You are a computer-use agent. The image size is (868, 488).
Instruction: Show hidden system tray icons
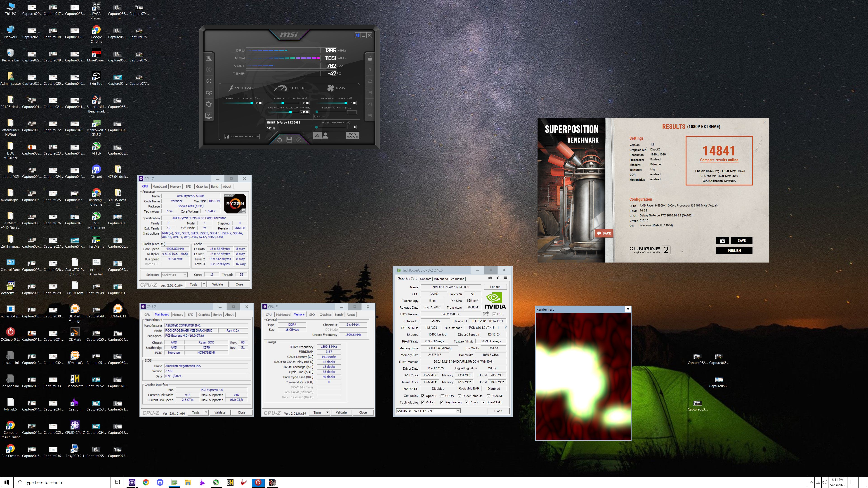coord(811,482)
